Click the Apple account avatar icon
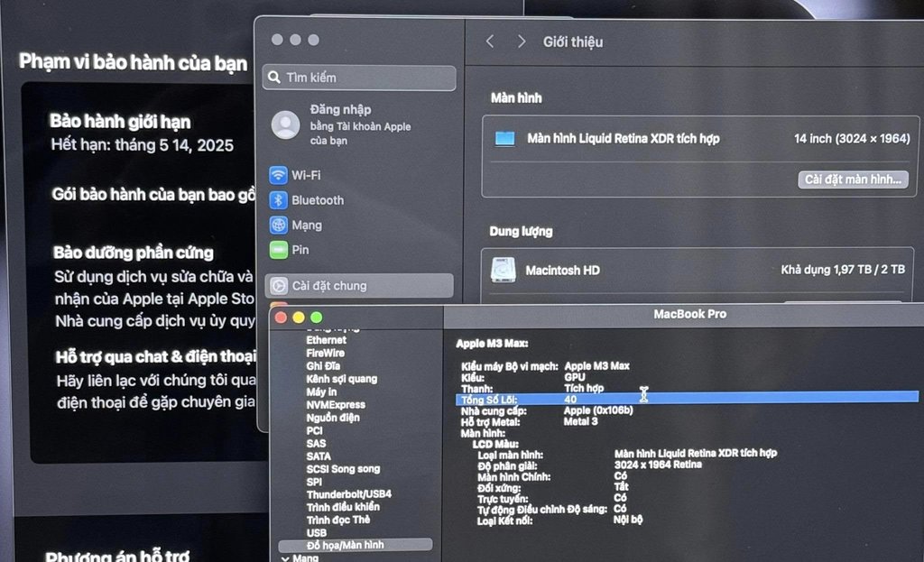Viewport: 924px width, 562px height. click(x=286, y=124)
